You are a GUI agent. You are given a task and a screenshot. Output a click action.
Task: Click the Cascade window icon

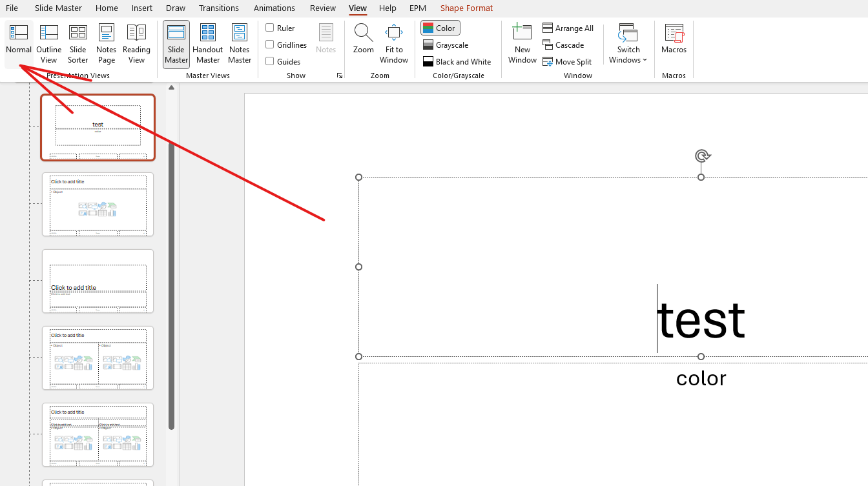[x=563, y=45]
